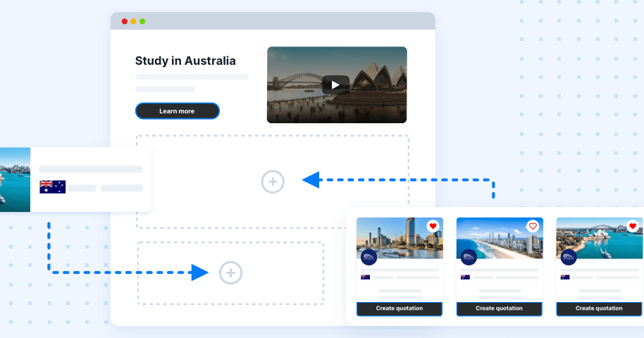644x338 pixels.
Task: Open the harbour photo on the left floating card
Action: point(16,180)
